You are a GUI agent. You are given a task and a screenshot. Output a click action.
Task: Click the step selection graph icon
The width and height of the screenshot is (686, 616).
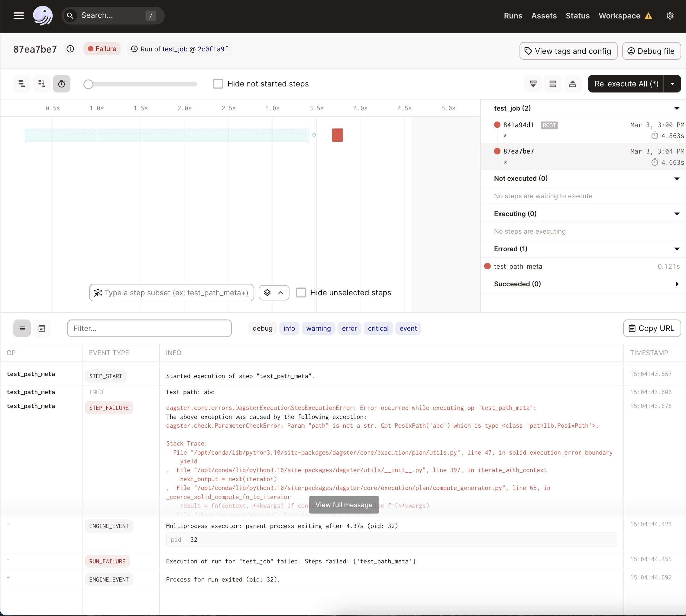[98, 293]
